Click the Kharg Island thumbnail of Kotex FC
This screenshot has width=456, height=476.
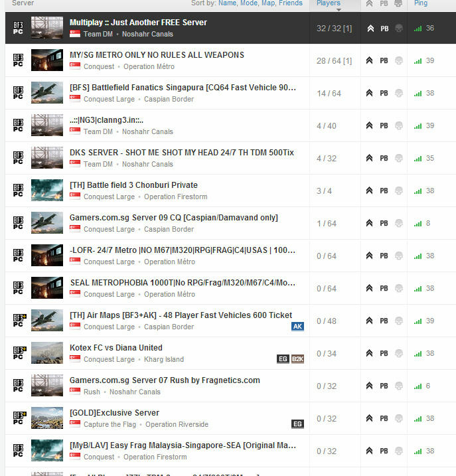[x=47, y=353]
